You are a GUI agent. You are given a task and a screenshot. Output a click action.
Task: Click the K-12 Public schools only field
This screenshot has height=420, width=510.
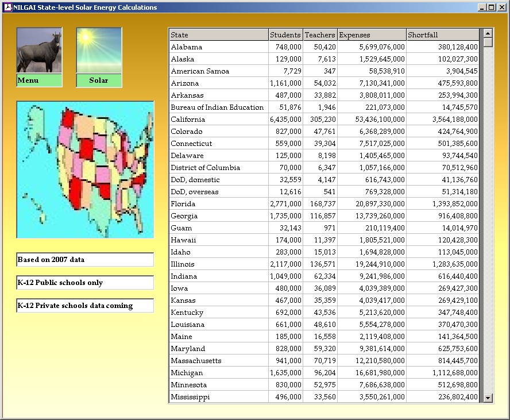click(x=85, y=283)
